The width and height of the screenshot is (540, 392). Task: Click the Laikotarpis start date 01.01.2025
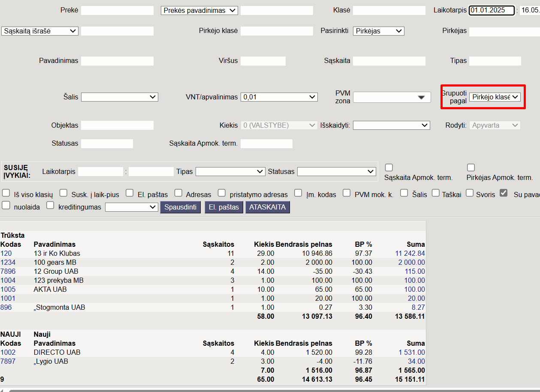[492, 10]
